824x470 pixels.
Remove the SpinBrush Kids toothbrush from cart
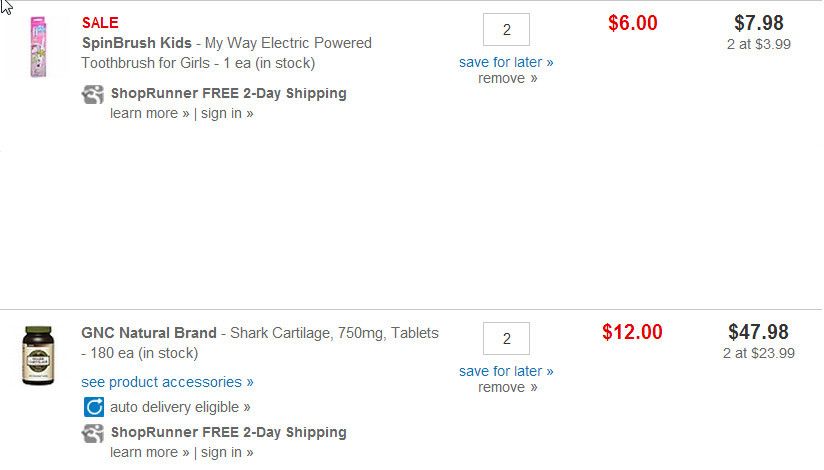[x=507, y=78]
